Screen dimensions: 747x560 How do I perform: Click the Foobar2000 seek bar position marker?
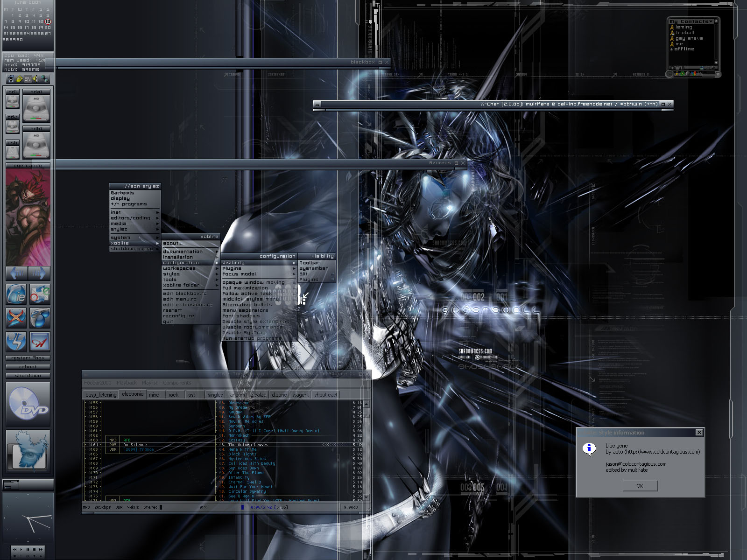tap(242, 507)
